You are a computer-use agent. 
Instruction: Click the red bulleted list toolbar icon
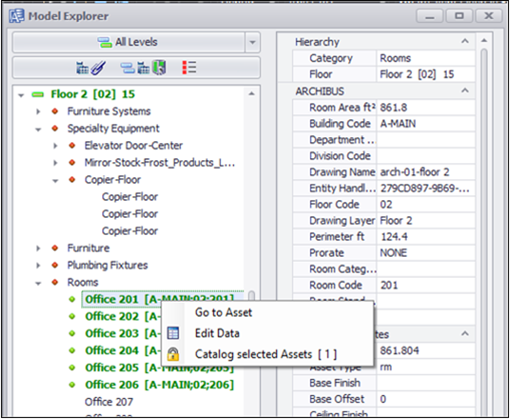[189, 67]
